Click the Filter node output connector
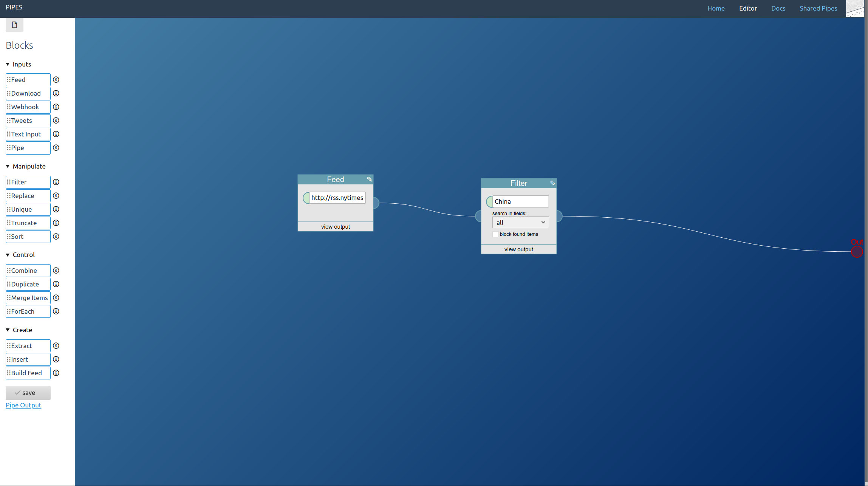Viewport: 868px width, 486px height. tap(559, 216)
